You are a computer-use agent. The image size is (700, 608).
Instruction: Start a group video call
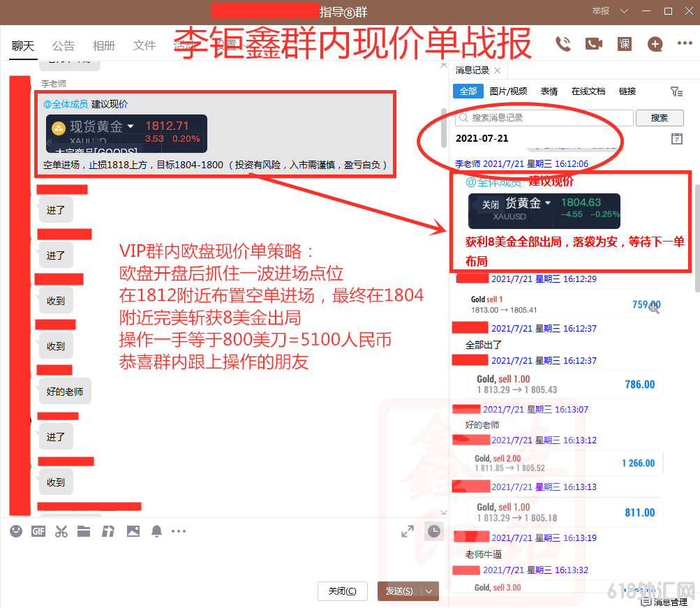[x=593, y=44]
